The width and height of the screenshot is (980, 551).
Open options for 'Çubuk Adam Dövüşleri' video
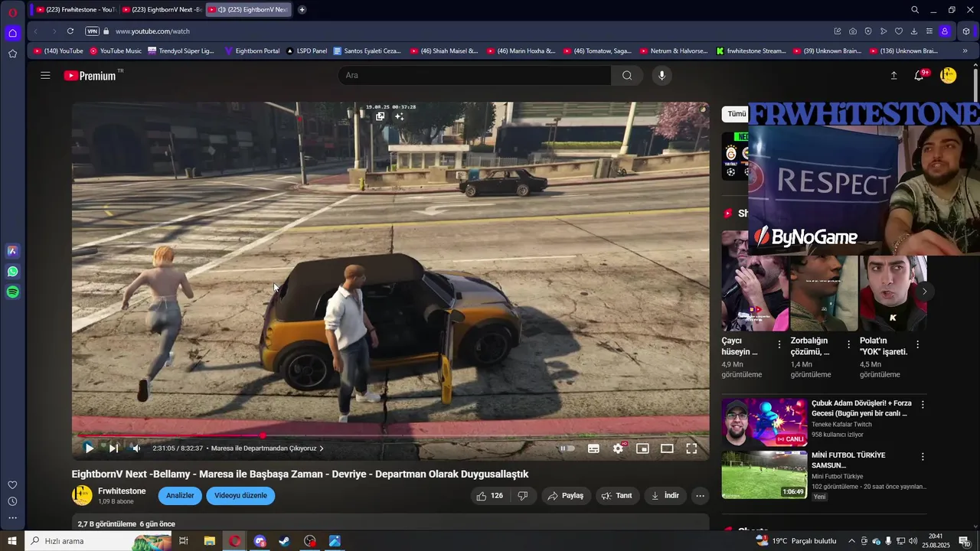point(923,405)
